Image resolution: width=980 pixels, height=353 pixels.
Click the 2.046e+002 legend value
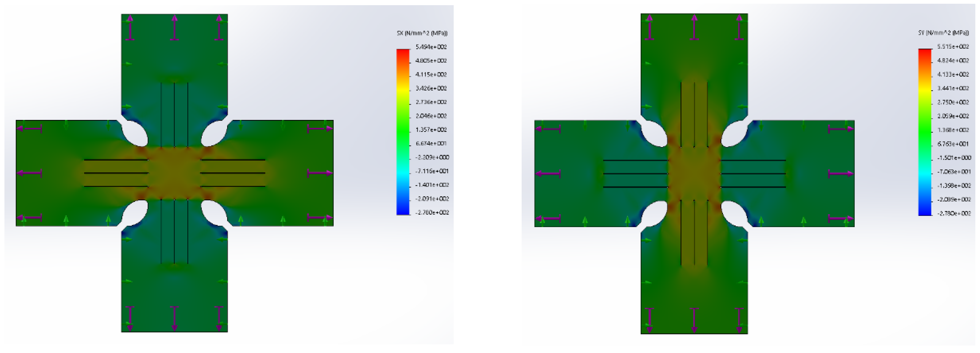pyautogui.click(x=431, y=116)
